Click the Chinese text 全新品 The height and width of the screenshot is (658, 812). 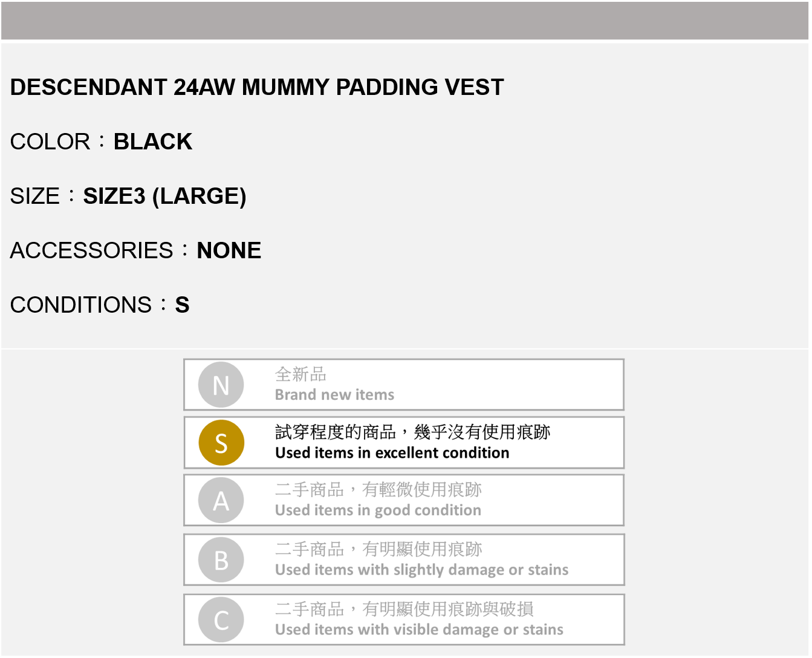(300, 374)
